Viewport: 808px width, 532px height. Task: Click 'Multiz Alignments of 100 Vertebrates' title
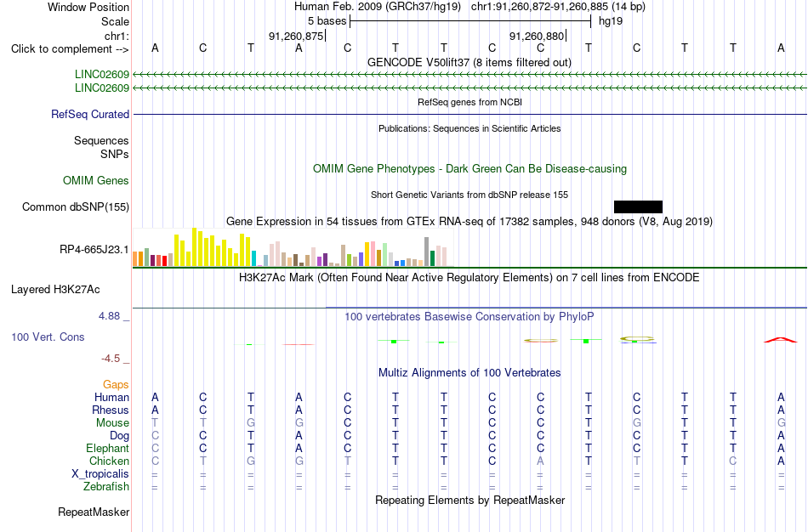[x=469, y=372]
